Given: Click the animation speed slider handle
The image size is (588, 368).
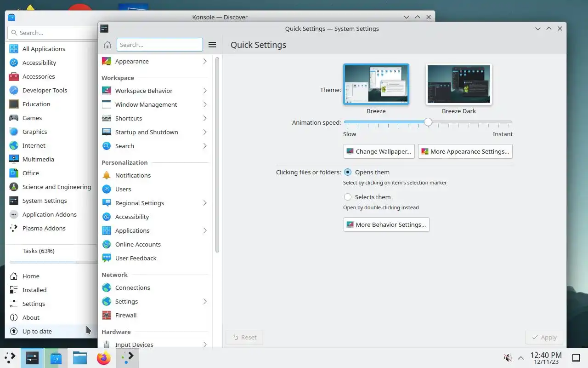Looking at the screenshot, I should click(x=428, y=122).
